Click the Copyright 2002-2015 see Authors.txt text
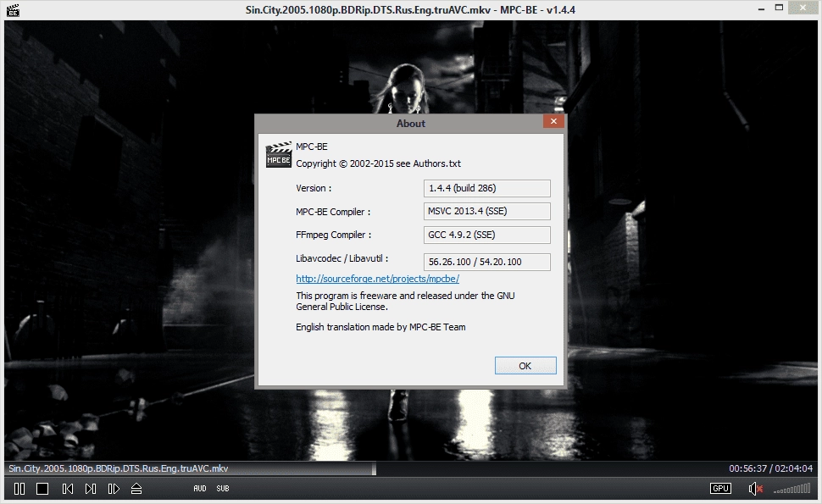This screenshot has height=504, width=822. tap(378, 163)
